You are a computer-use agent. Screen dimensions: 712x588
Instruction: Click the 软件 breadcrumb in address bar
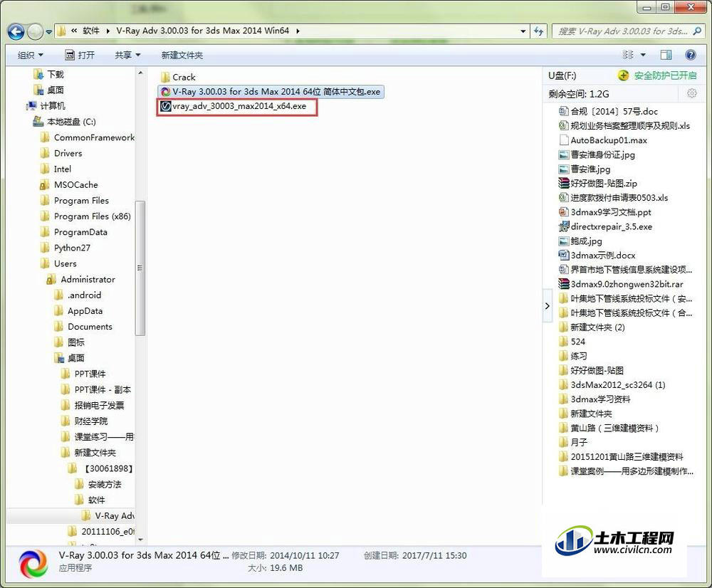pos(91,31)
